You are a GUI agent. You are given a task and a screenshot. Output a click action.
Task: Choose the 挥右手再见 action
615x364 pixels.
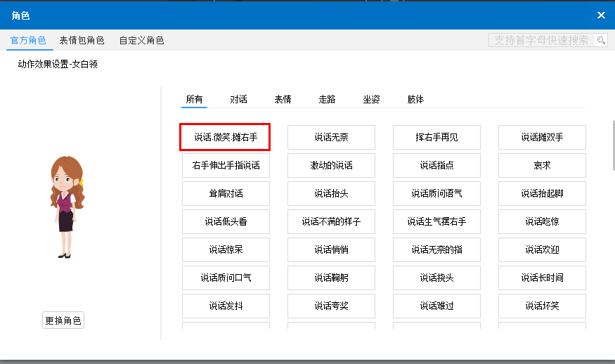pyautogui.click(x=437, y=137)
